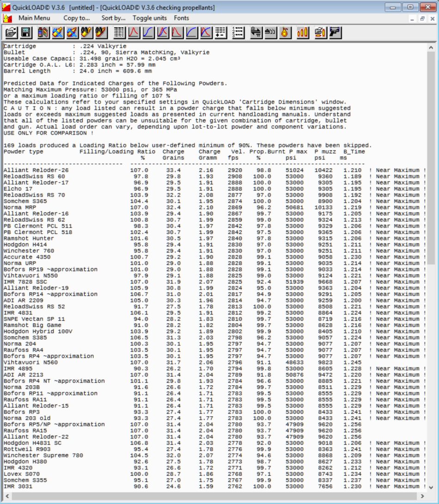Screen dimensions: 439x504
Task: Click the 'Filling/Loading Ratio' column header
Action: (117, 151)
